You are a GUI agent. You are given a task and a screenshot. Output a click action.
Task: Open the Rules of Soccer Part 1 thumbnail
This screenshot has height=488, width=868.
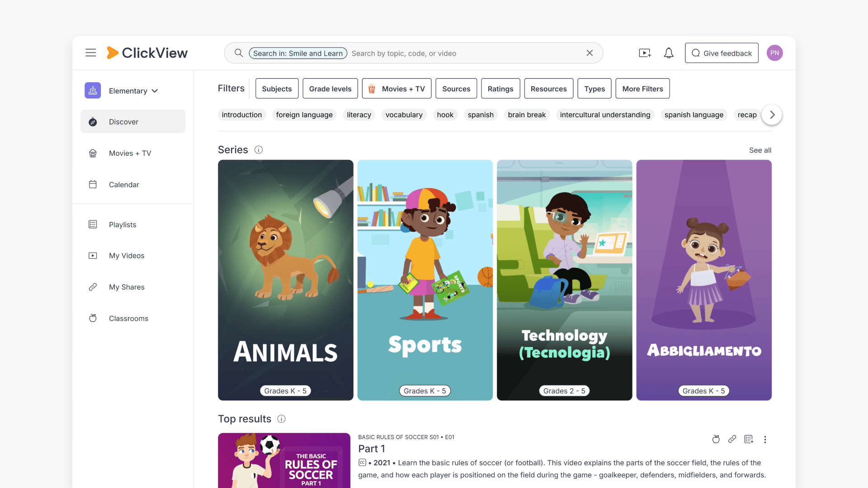tap(284, 460)
